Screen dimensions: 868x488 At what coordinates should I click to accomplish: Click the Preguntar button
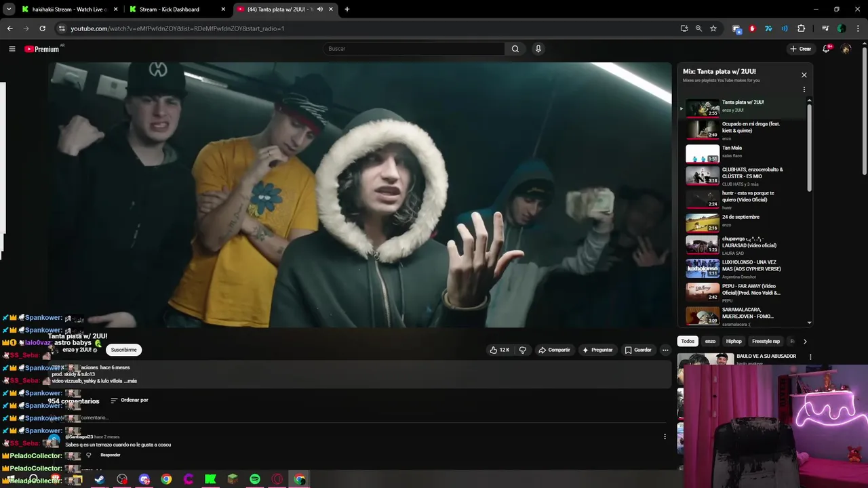click(597, 350)
